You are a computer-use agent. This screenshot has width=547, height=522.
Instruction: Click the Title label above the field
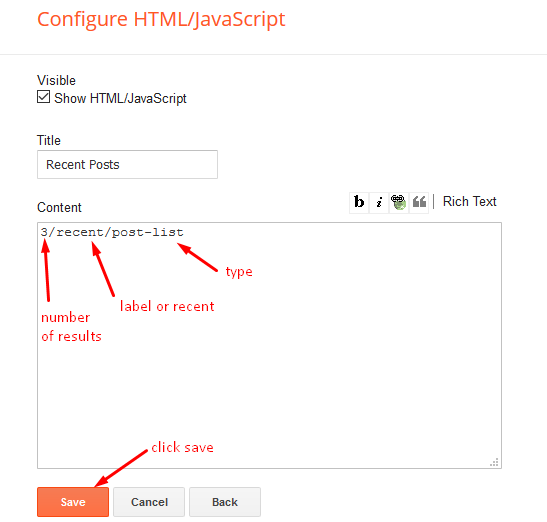click(x=49, y=140)
